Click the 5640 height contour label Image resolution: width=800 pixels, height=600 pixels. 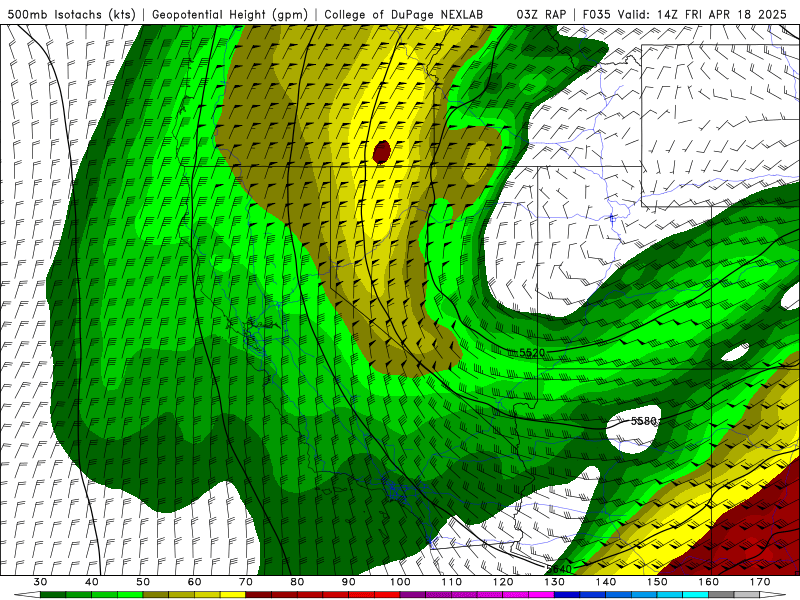(x=559, y=568)
